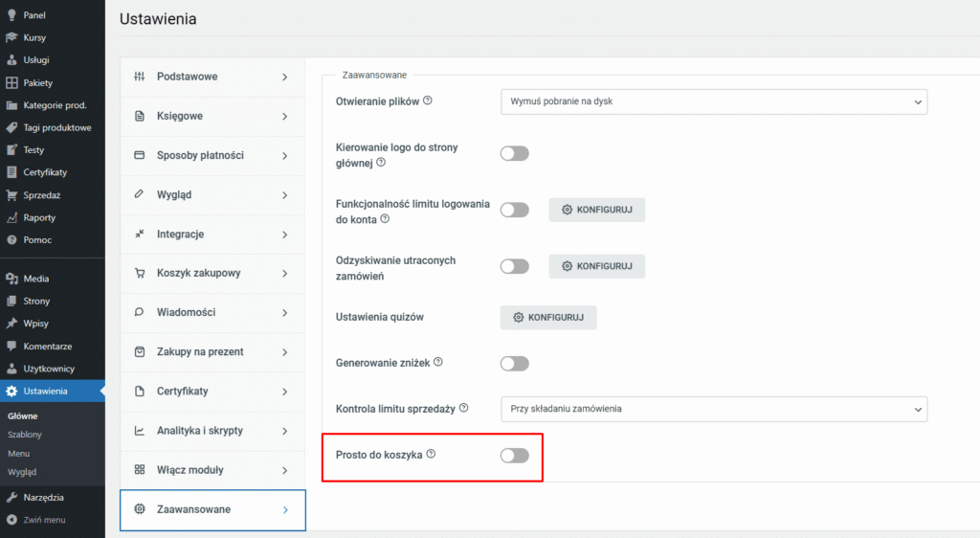This screenshot has height=538, width=980.
Task: Click the Usługi person icon
Action: point(11,60)
